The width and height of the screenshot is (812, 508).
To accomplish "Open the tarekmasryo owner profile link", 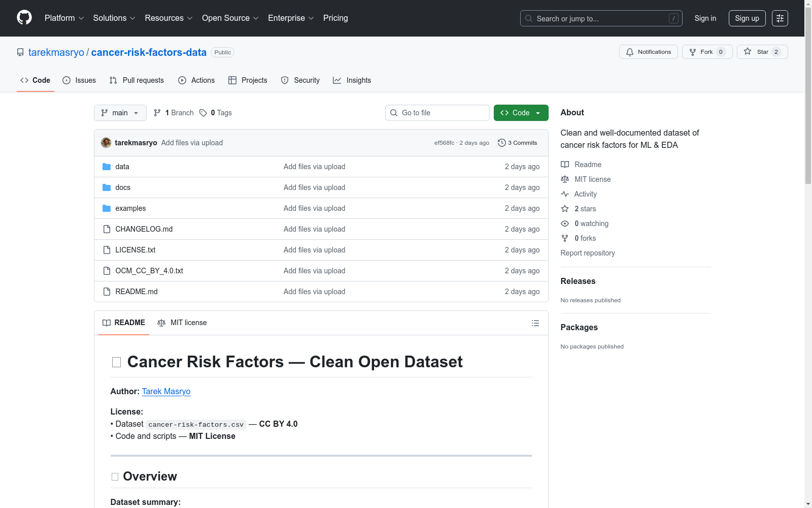I will [56, 52].
